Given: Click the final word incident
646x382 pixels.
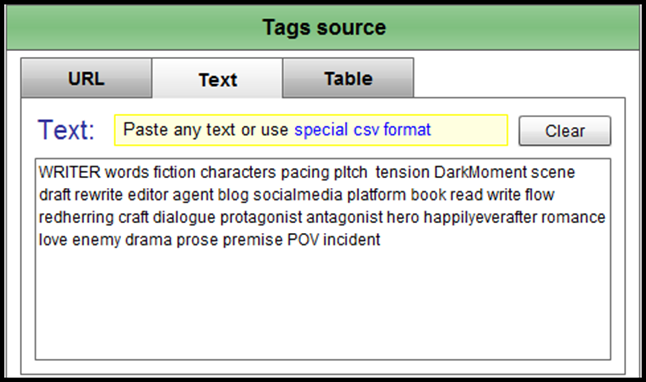Looking at the screenshot, I should (351, 240).
